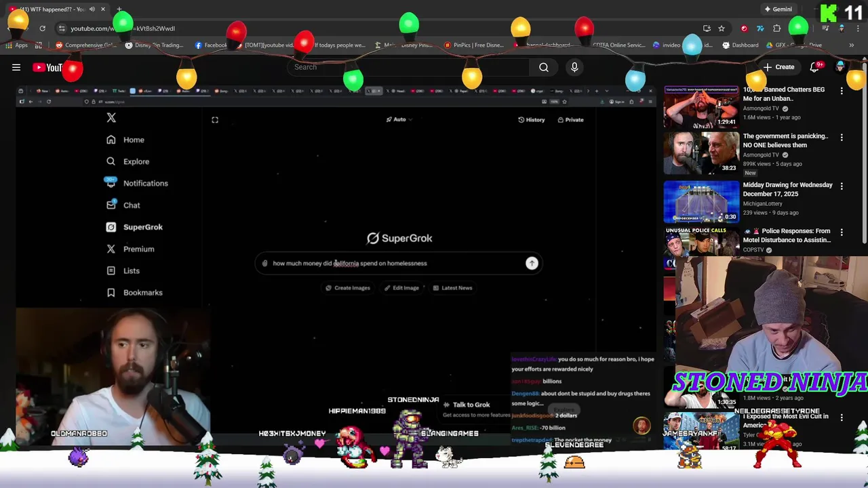The width and height of the screenshot is (868, 488).
Task: Start voice search with microphone icon
Action: (574, 67)
